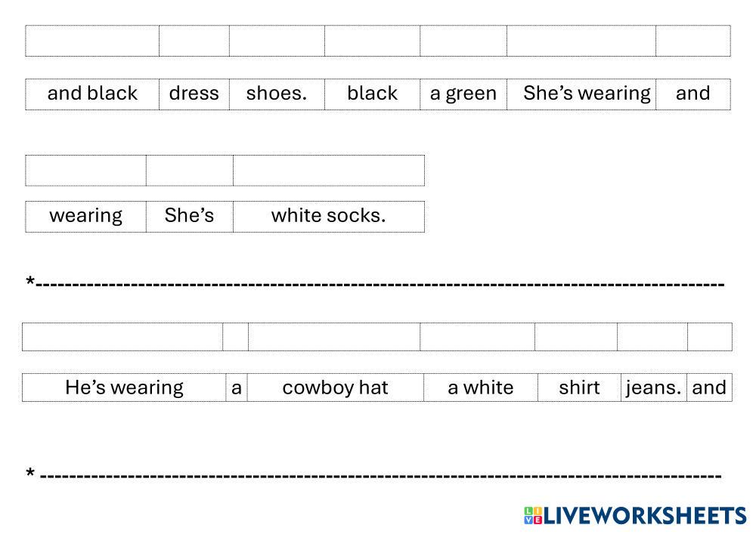Select the 'shirt' word tile

pos(579,387)
